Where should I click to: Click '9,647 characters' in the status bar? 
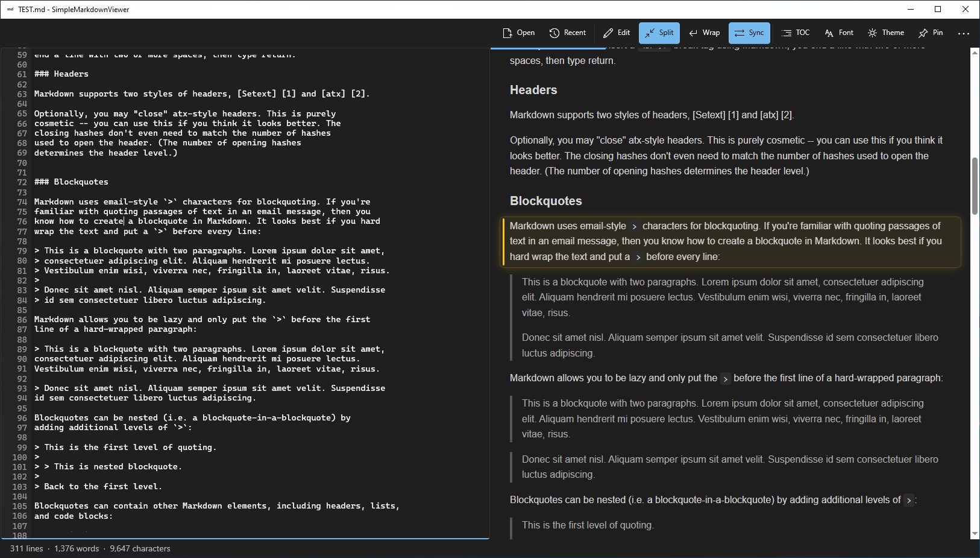(140, 548)
